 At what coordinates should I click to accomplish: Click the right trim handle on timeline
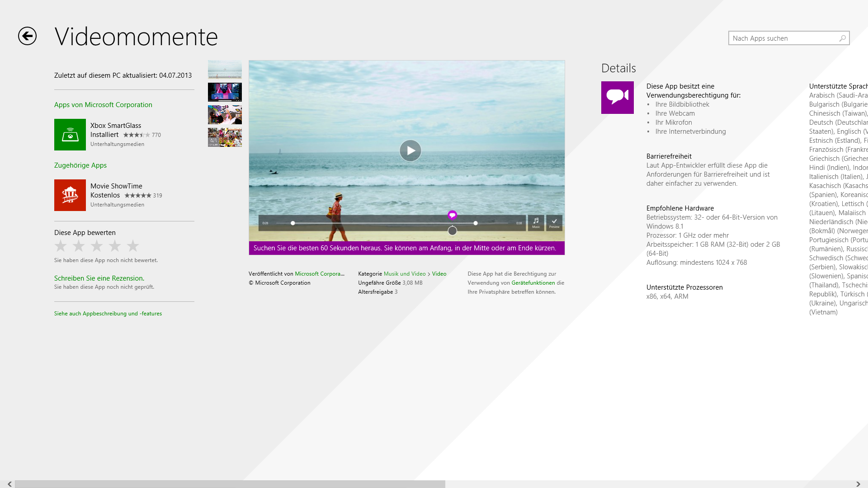tap(476, 223)
